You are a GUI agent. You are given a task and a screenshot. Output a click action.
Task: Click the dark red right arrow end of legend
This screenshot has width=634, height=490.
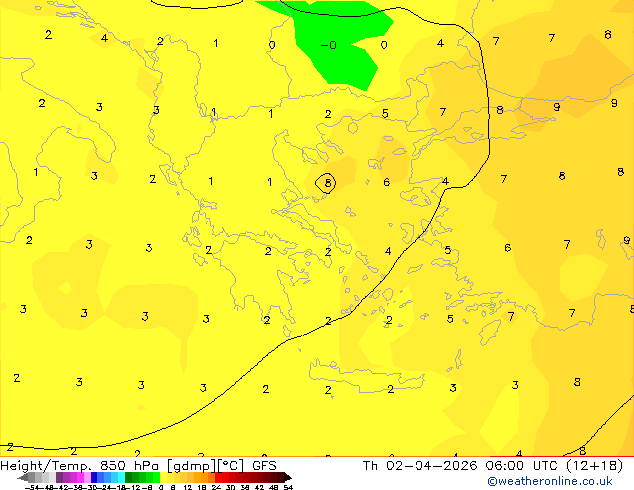287,478
